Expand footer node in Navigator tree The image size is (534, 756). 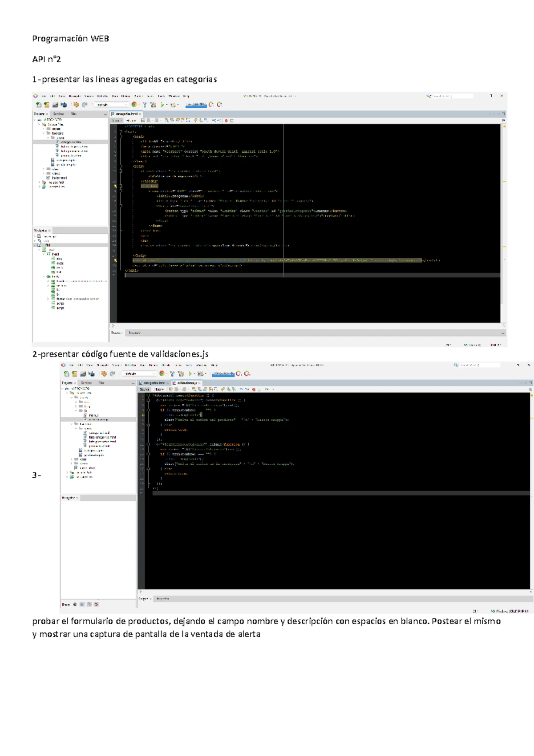click(x=48, y=299)
